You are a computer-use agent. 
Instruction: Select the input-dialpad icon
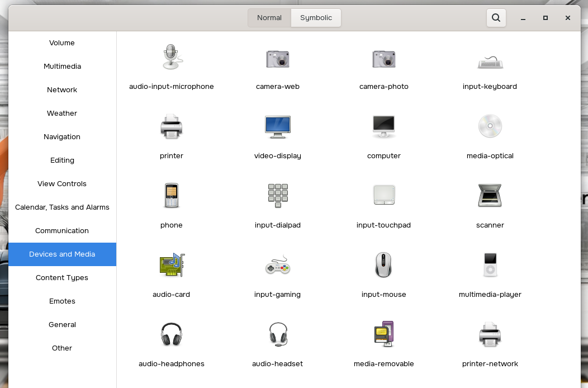pyautogui.click(x=277, y=196)
